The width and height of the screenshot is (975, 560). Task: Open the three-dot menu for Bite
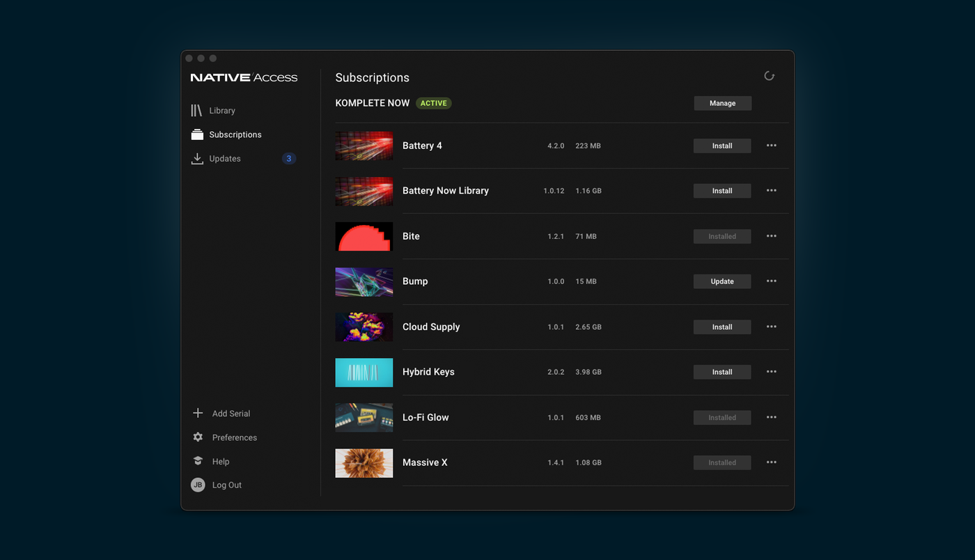771,236
